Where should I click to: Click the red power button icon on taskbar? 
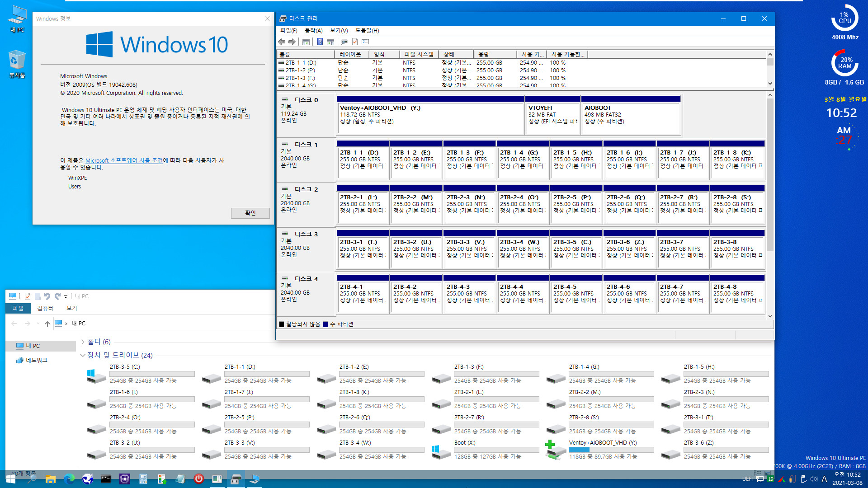click(x=198, y=479)
